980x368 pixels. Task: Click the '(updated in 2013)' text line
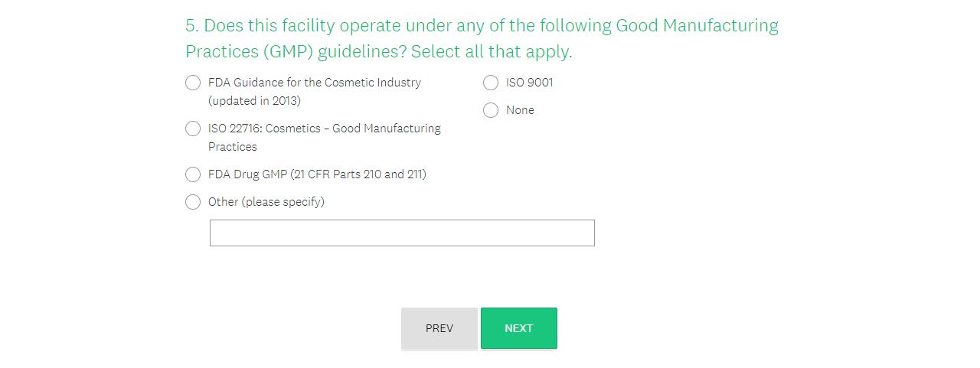pyautogui.click(x=254, y=101)
